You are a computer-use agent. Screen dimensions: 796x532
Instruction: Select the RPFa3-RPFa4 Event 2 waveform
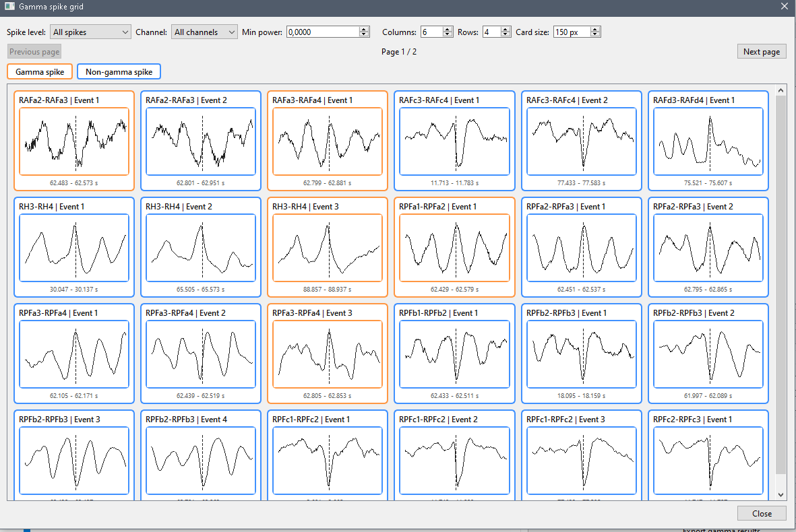click(201, 354)
